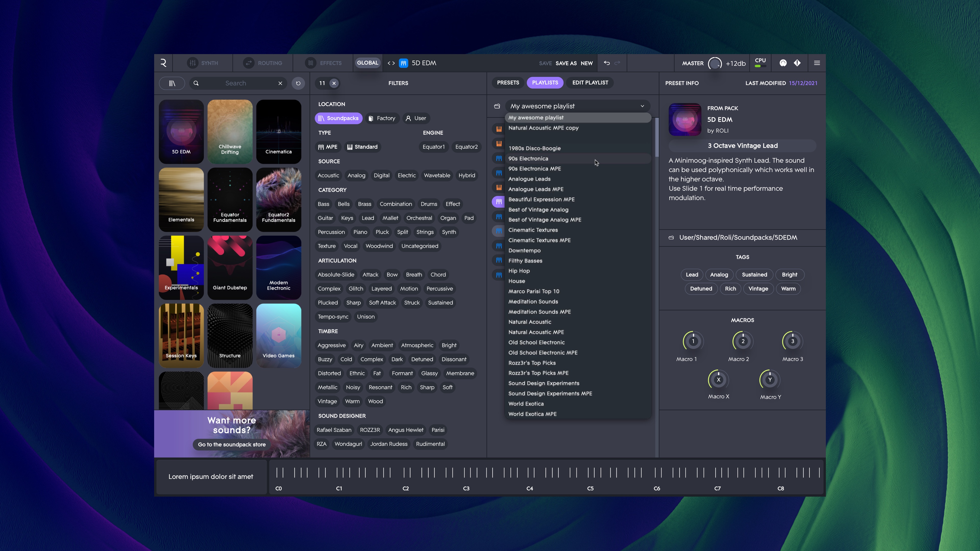This screenshot has height=551, width=980.
Task: Switch to the PRESETS tab
Action: coord(508,82)
